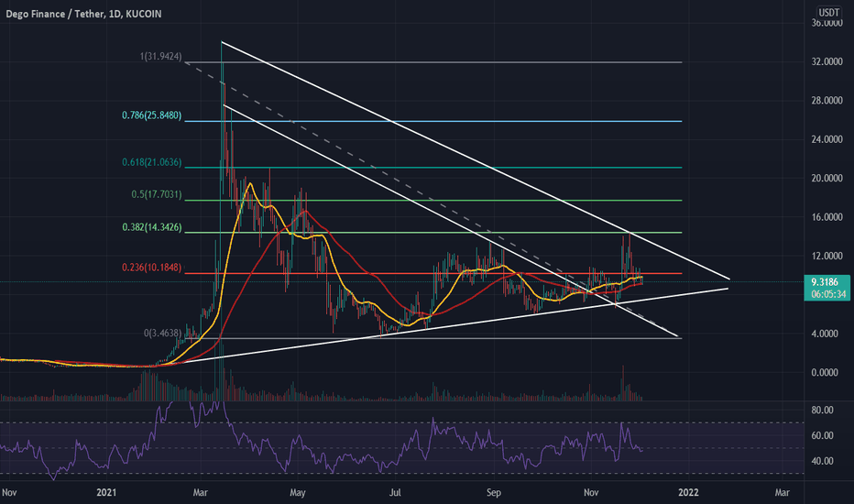Click the 12.0000 price axis label
Viewport: 854px width, 504px height.
pos(827,256)
